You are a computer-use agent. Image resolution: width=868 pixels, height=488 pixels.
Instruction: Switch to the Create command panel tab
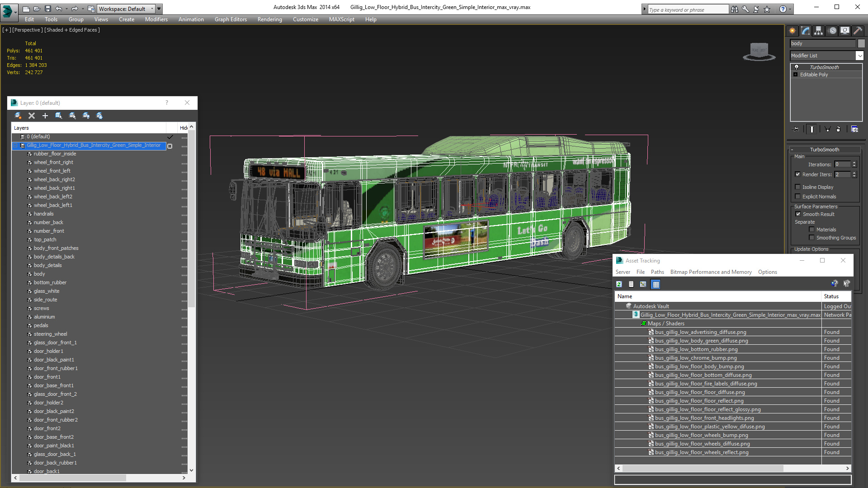pos(793,31)
